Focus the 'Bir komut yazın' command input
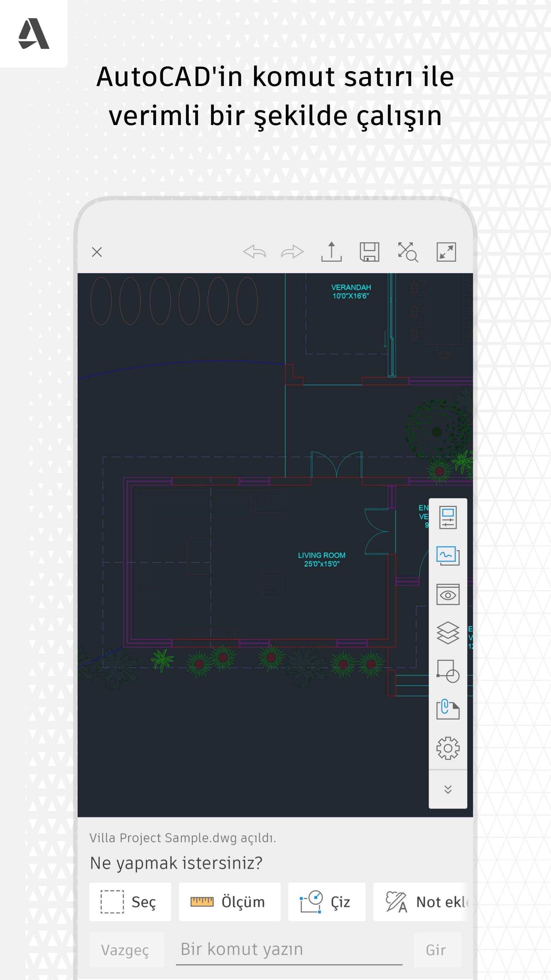The height and width of the screenshot is (980, 551). [x=289, y=949]
